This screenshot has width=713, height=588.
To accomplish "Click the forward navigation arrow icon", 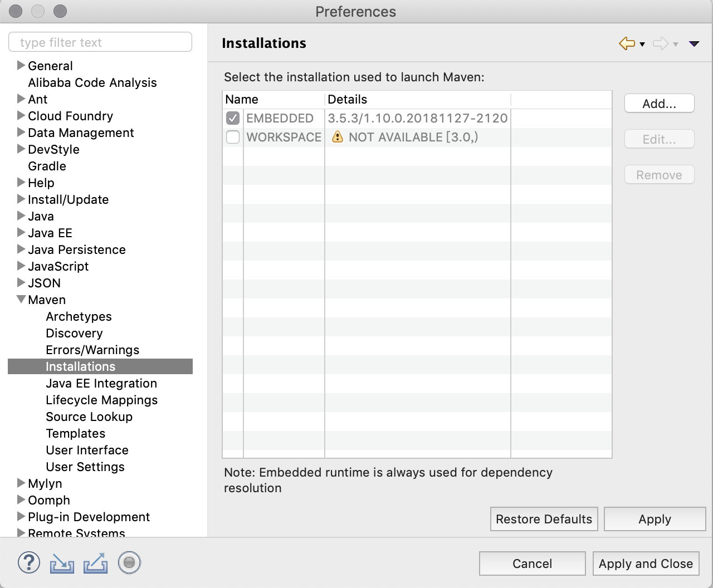I will pos(660,43).
